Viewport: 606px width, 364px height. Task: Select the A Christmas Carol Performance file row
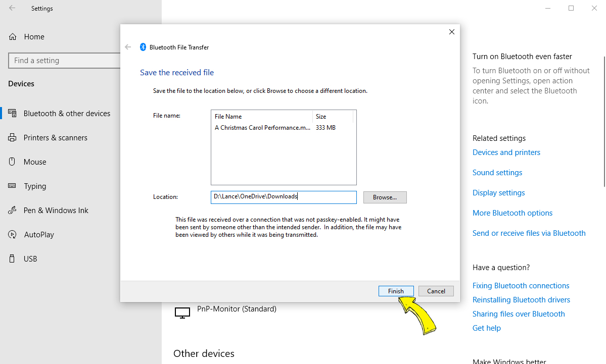point(275,128)
